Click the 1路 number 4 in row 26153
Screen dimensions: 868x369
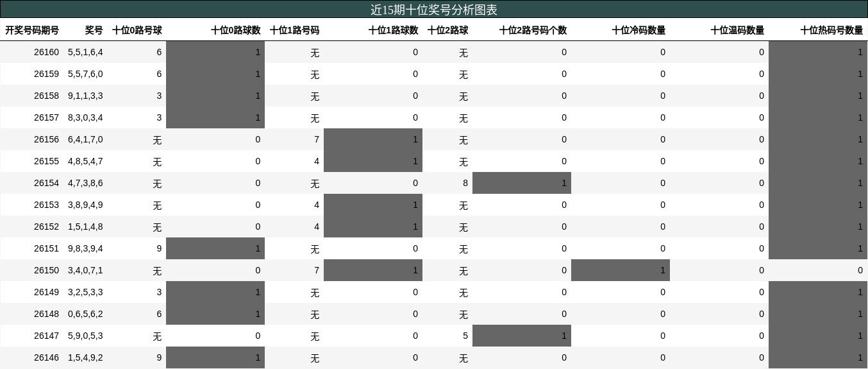click(317, 205)
